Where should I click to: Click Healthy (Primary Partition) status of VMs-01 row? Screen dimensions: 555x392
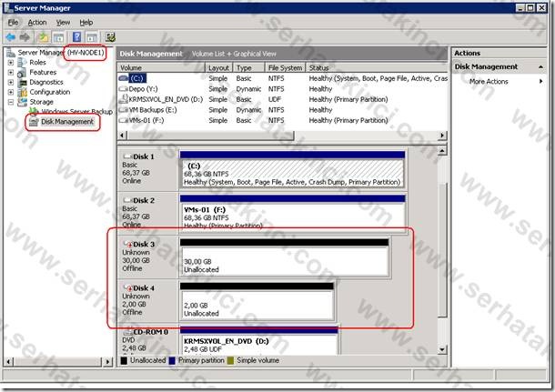click(x=348, y=120)
